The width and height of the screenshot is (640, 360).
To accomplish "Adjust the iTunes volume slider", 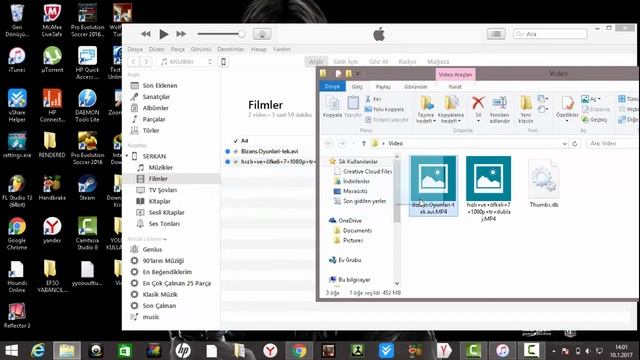I will click(x=221, y=34).
